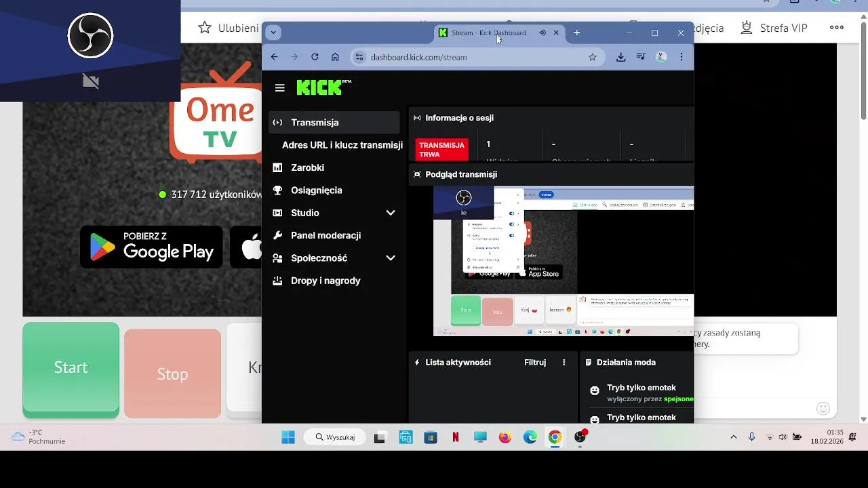Expand the Społeczność section chevron

click(391, 258)
